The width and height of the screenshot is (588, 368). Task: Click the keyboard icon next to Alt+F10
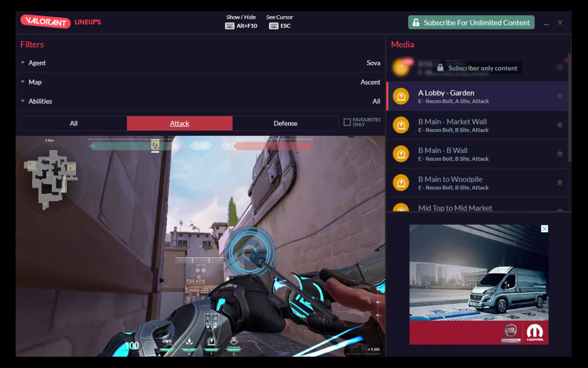229,26
